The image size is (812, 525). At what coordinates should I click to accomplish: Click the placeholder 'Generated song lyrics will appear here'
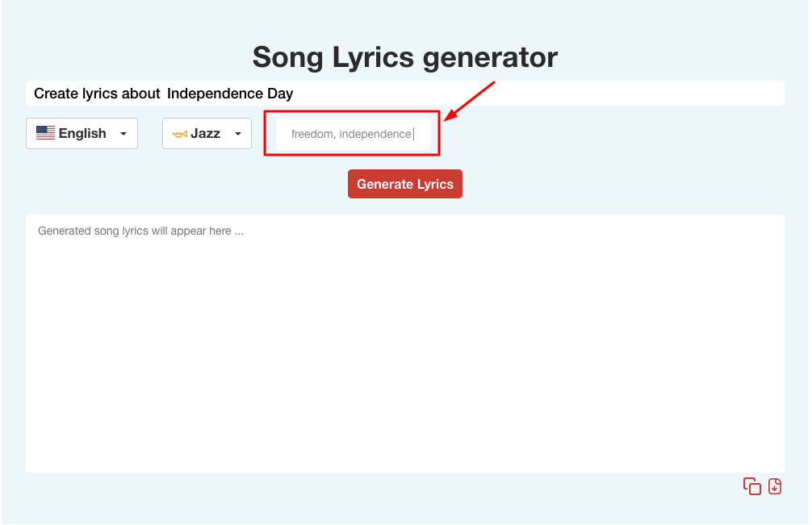tap(141, 231)
